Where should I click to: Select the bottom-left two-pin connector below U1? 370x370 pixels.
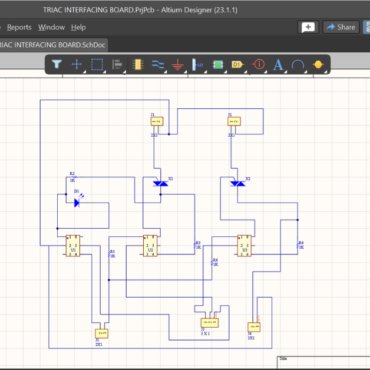coord(101,333)
